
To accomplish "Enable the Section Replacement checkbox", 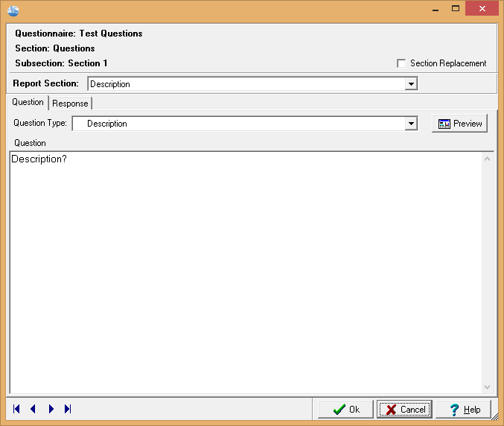I will pos(402,63).
